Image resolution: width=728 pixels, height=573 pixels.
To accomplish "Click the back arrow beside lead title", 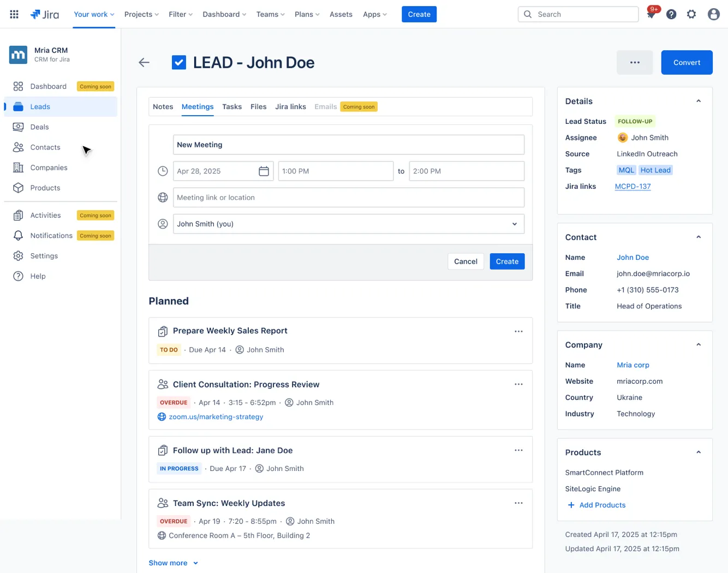I will click(144, 63).
